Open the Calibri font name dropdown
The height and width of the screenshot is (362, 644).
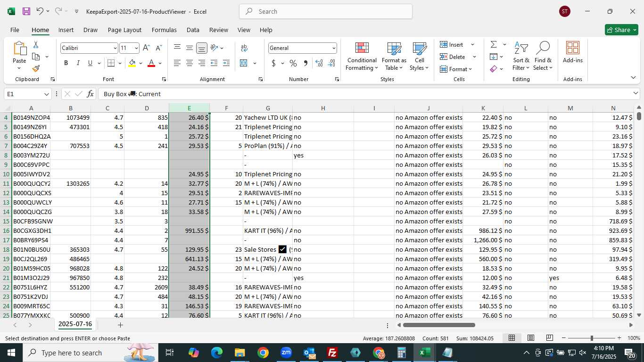point(115,48)
